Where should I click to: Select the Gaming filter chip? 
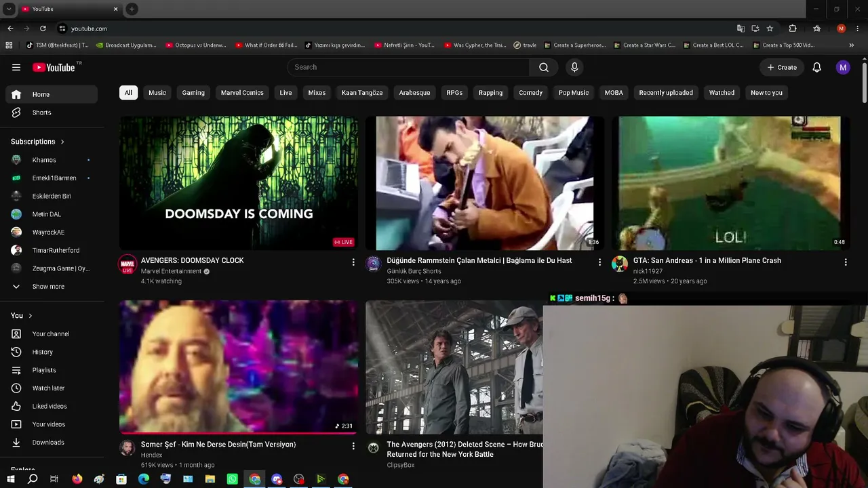click(x=193, y=93)
